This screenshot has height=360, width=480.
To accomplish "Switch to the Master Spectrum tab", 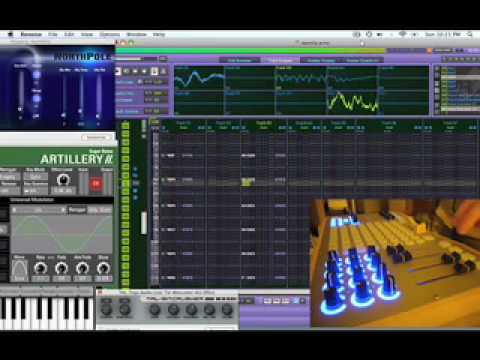I will coord(362,60).
